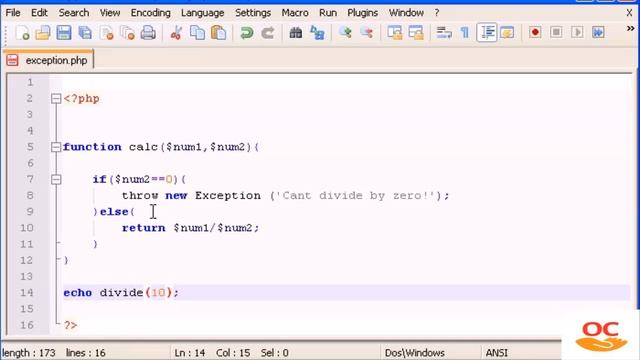This screenshot has width=640, height=360.
Task: Open the Run menu
Action: click(x=328, y=13)
